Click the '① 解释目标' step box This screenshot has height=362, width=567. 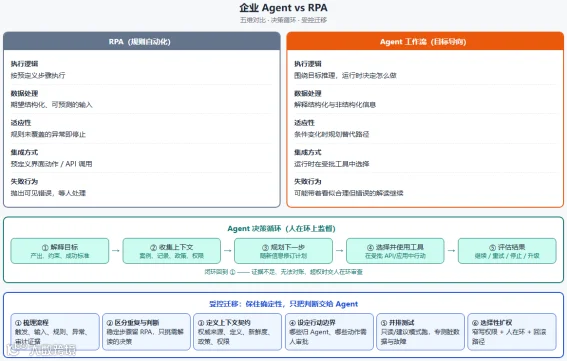(60, 251)
